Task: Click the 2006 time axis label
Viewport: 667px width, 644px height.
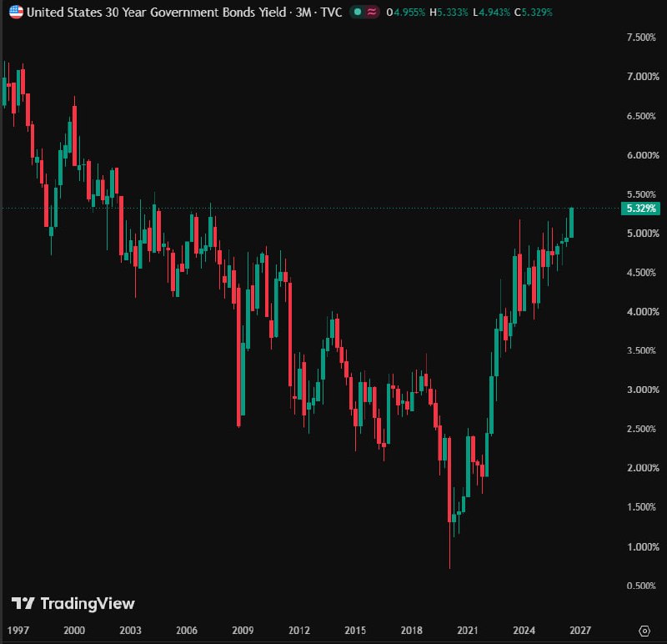Action: click(x=186, y=631)
